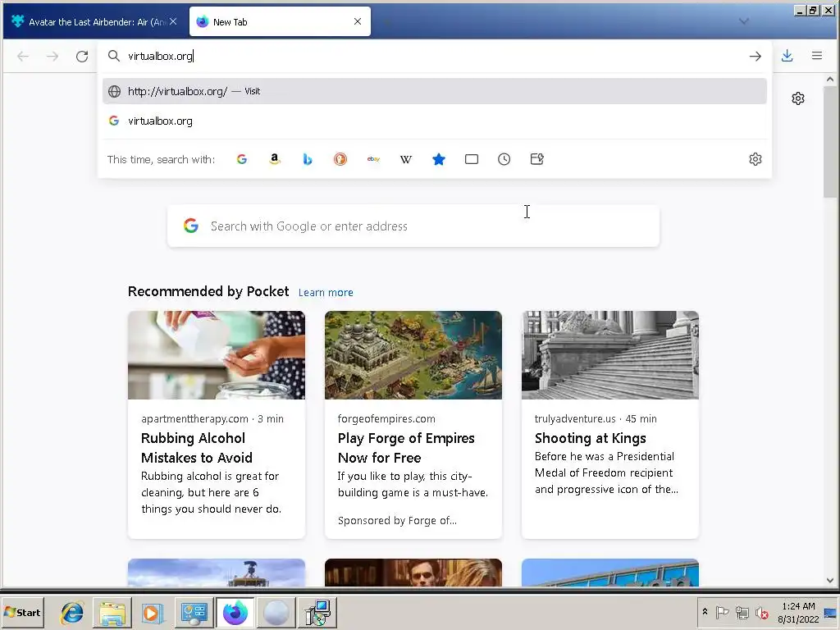Search actions icon in one-off bar

536,159
